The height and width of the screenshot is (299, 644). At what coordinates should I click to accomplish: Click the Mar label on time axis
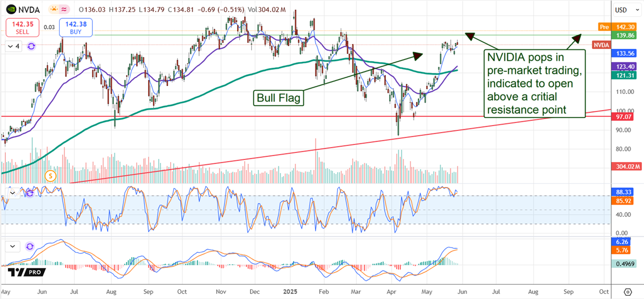(x=355, y=291)
